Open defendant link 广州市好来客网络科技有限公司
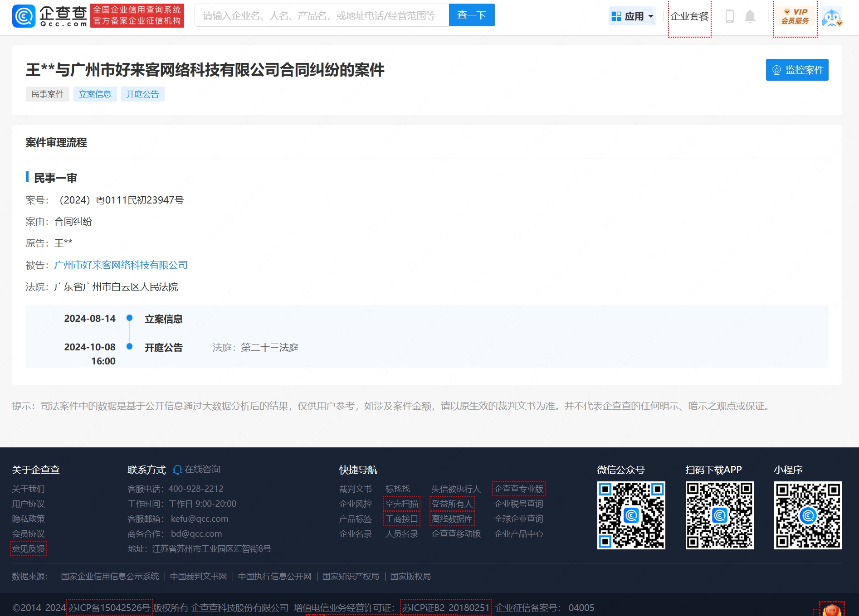 (x=121, y=265)
